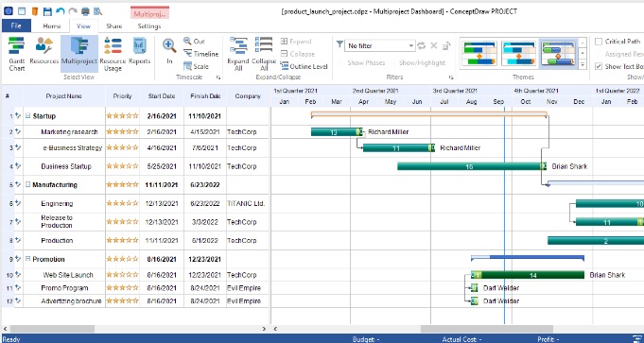Click the clear filter X icon

[434, 45]
